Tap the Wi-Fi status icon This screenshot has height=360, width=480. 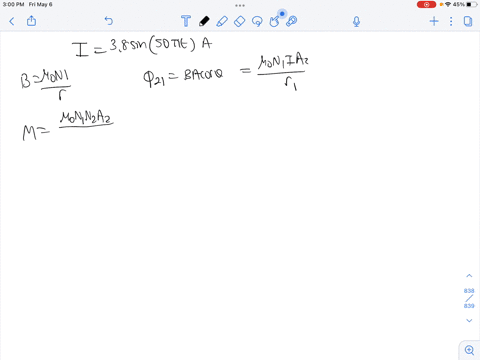pyautogui.click(x=448, y=4)
